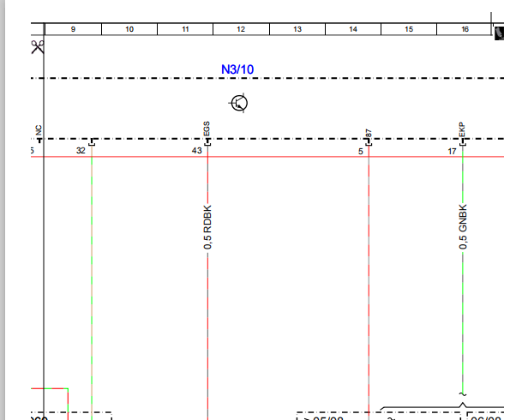Click the EKP pin label
516x420 pixels.
(462, 129)
